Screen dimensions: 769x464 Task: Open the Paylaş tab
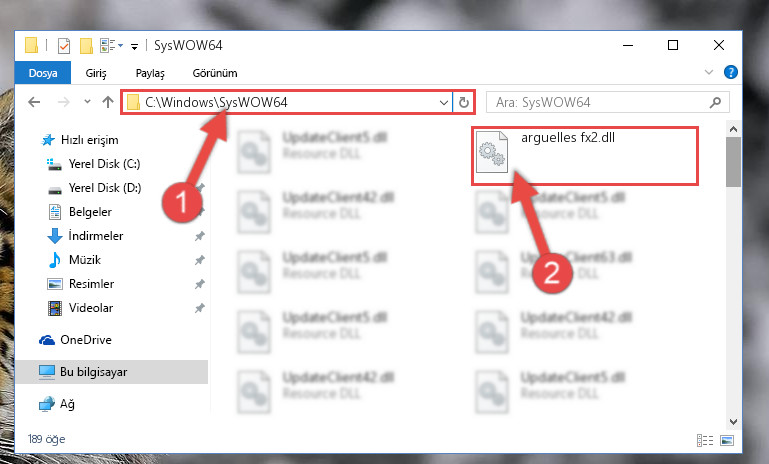point(150,73)
